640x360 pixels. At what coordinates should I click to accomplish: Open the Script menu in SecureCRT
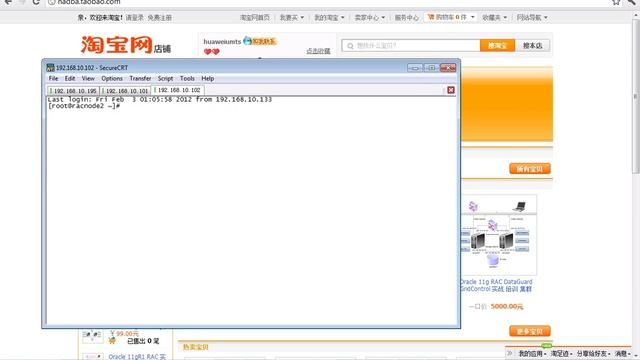(165, 78)
